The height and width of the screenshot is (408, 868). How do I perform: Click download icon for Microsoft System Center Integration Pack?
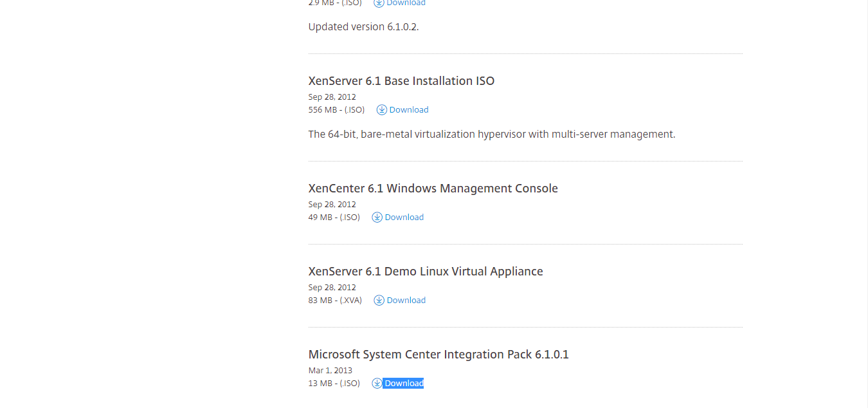tap(377, 383)
